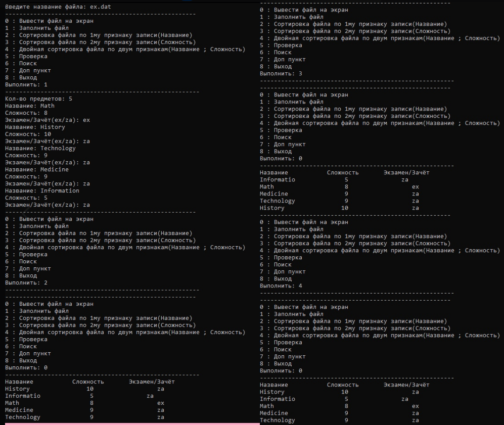
Task: Click the 'Выполнить: 3' input line
Action: tap(281, 73)
